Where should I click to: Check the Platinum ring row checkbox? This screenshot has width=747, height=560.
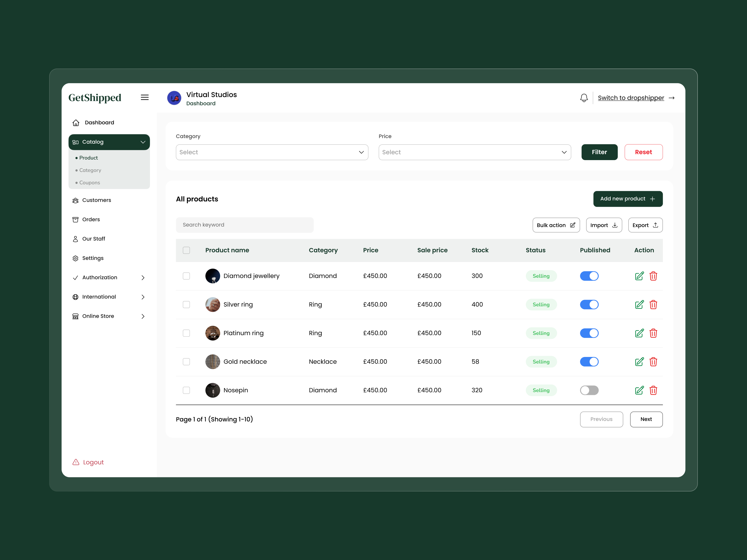click(x=187, y=333)
